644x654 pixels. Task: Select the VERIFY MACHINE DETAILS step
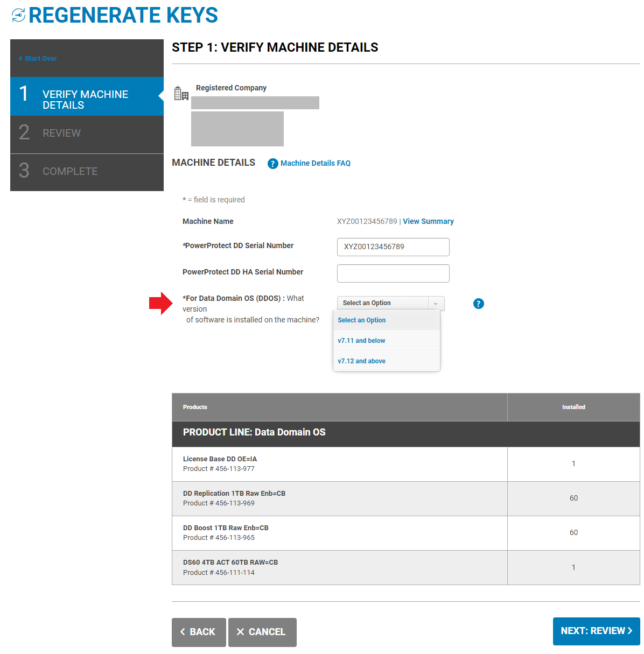(x=85, y=99)
